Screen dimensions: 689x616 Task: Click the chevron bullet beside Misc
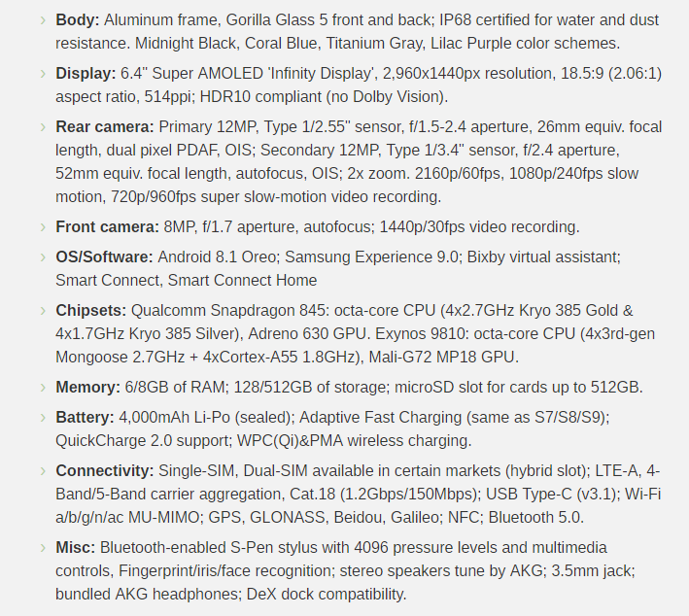point(43,548)
